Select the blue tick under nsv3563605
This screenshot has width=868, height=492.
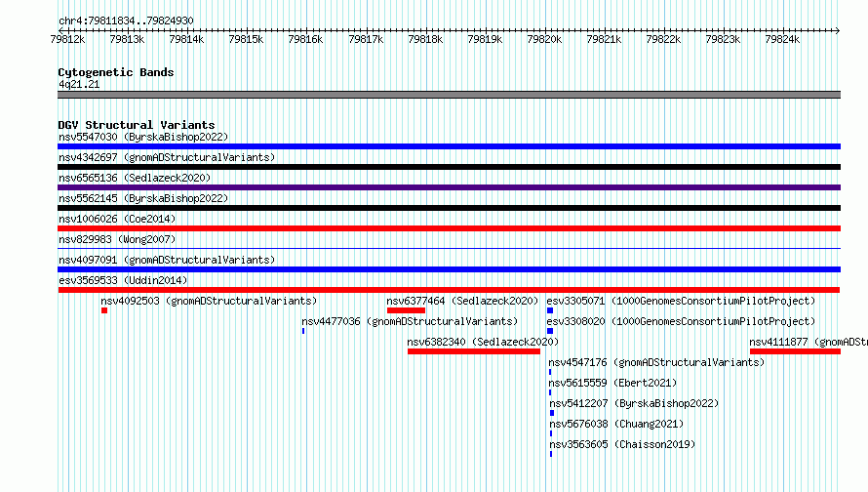tap(551, 454)
